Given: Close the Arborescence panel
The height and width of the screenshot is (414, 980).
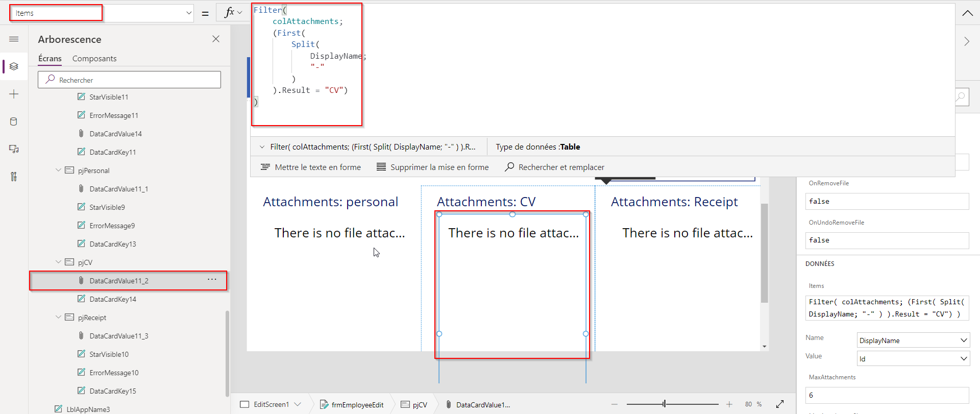Looking at the screenshot, I should 216,39.
